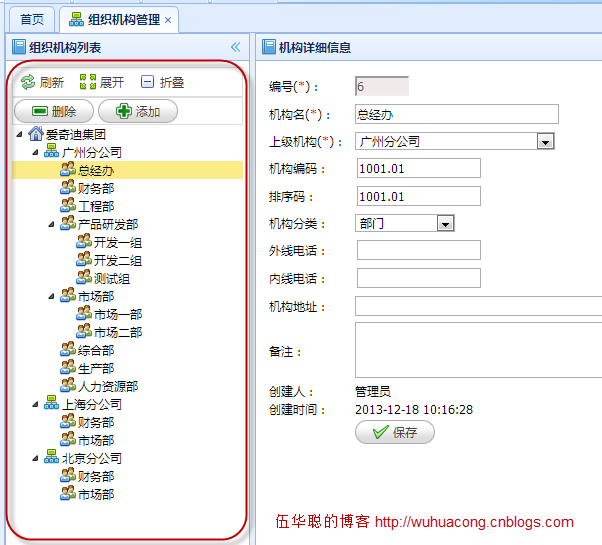The image size is (602, 545).
Task: Click the people icon beside 市场一部
Action: [x=84, y=313]
